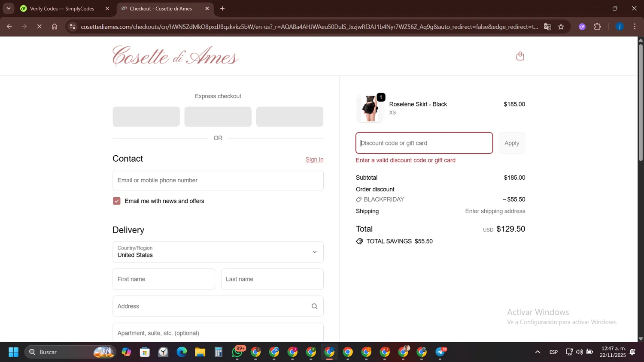Open Microsoft Edge from the taskbar
The height and width of the screenshot is (362, 644).
point(182,352)
